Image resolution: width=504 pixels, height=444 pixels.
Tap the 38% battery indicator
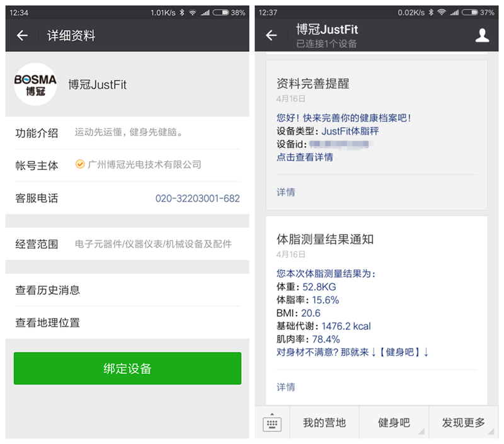[x=229, y=13]
